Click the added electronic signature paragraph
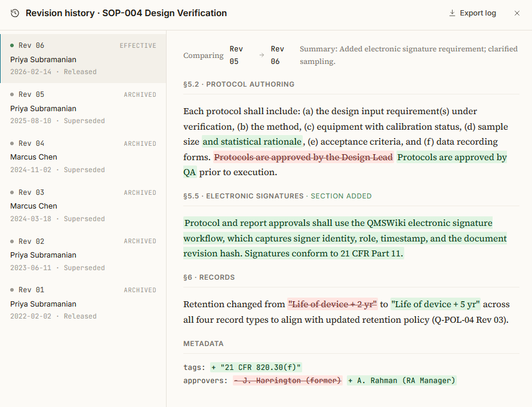The height and width of the screenshot is (407, 532). click(x=345, y=238)
